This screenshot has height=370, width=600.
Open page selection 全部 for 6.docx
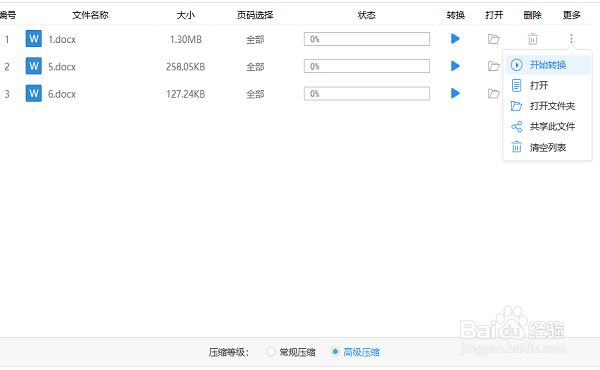[255, 94]
